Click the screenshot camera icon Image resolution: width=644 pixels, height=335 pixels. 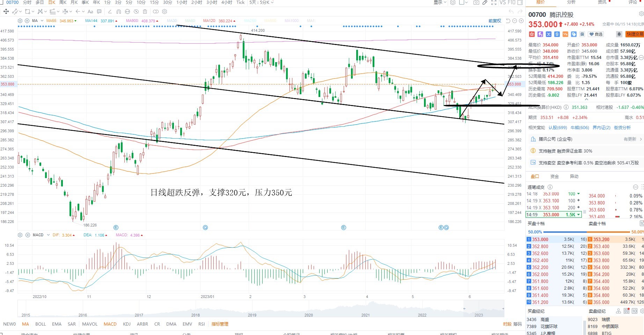pos(476,2)
